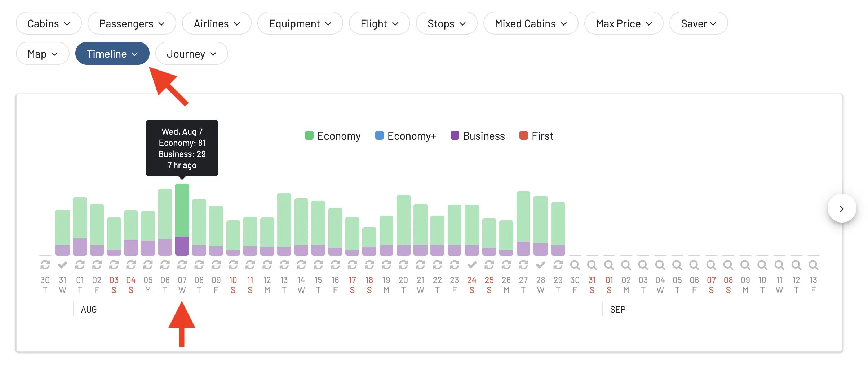
Task: Click the purple Business legend swatch
Action: pos(455,135)
